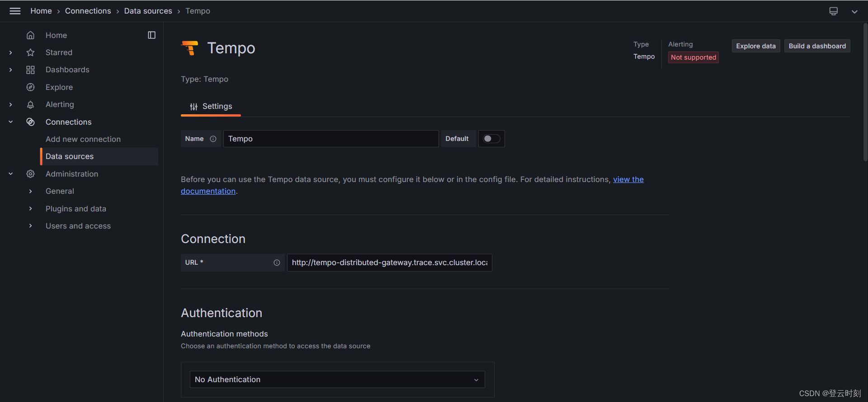The width and height of the screenshot is (868, 402).
Task: Expand the Alerting section
Action: (x=10, y=104)
